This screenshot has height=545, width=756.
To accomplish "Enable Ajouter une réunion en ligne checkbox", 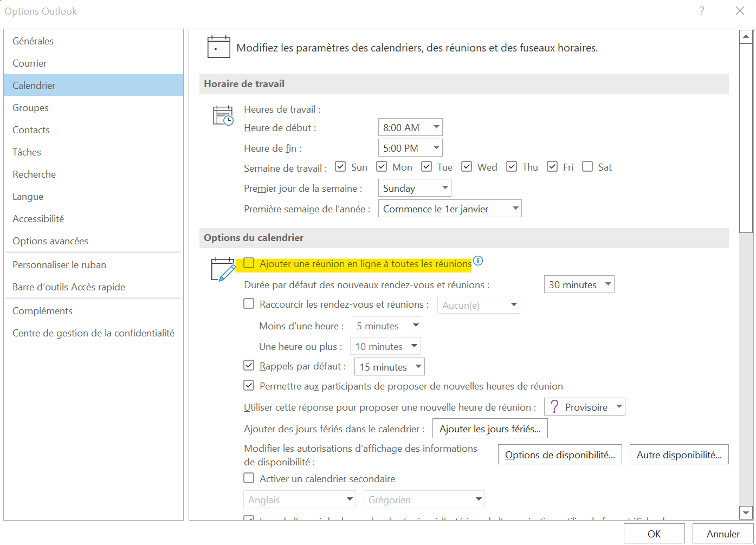I will pos(249,263).
